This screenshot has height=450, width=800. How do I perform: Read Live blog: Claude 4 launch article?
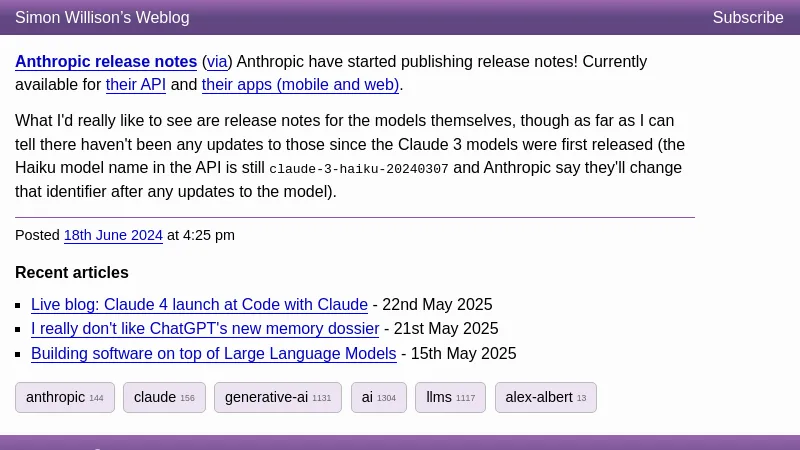point(199,305)
